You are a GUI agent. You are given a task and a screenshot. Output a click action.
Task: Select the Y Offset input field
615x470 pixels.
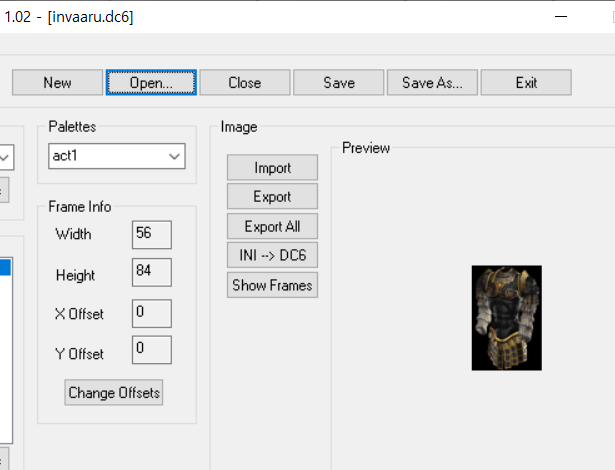tap(152, 350)
